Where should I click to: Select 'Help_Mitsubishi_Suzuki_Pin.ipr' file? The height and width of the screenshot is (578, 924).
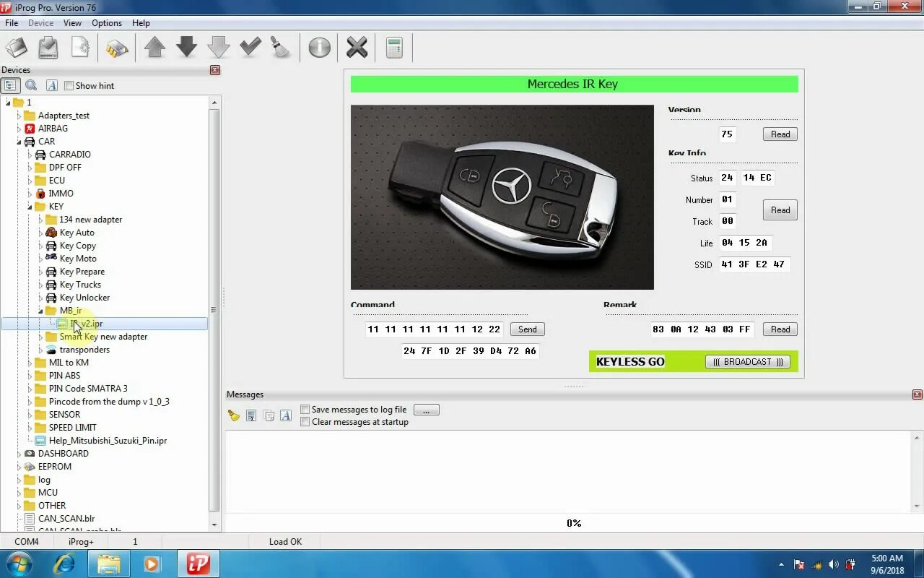click(108, 441)
